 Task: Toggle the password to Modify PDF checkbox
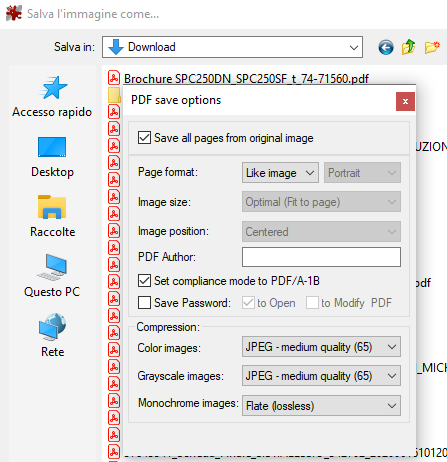[x=312, y=303]
